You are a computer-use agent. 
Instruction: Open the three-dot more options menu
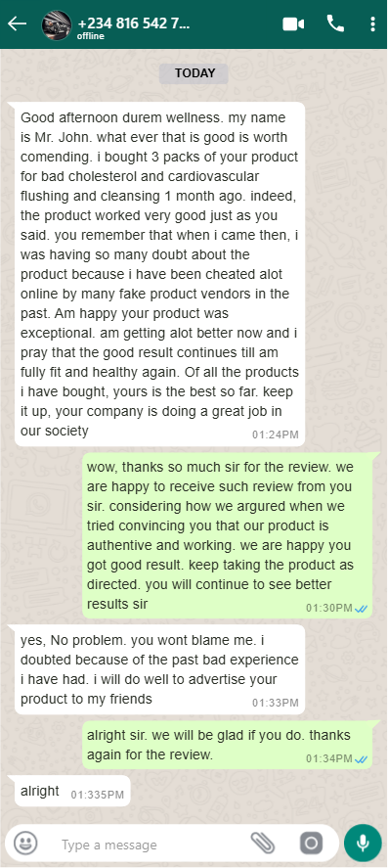click(373, 23)
